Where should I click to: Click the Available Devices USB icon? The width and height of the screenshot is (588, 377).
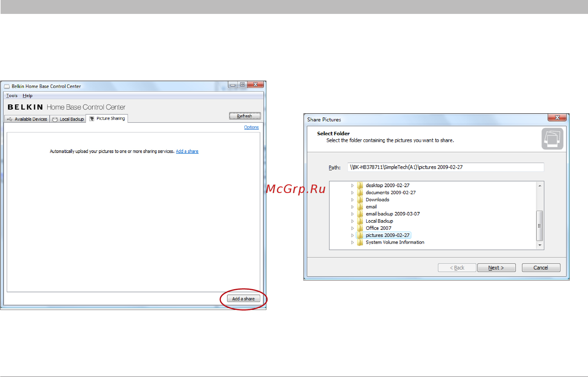(x=10, y=119)
